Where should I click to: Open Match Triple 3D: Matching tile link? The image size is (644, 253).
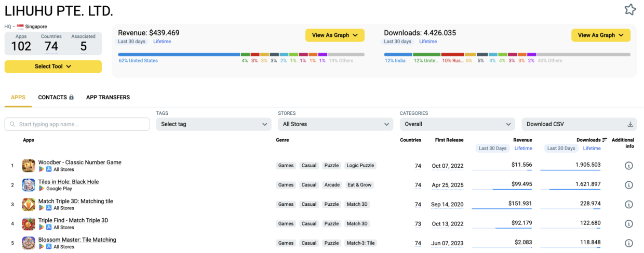75,201
